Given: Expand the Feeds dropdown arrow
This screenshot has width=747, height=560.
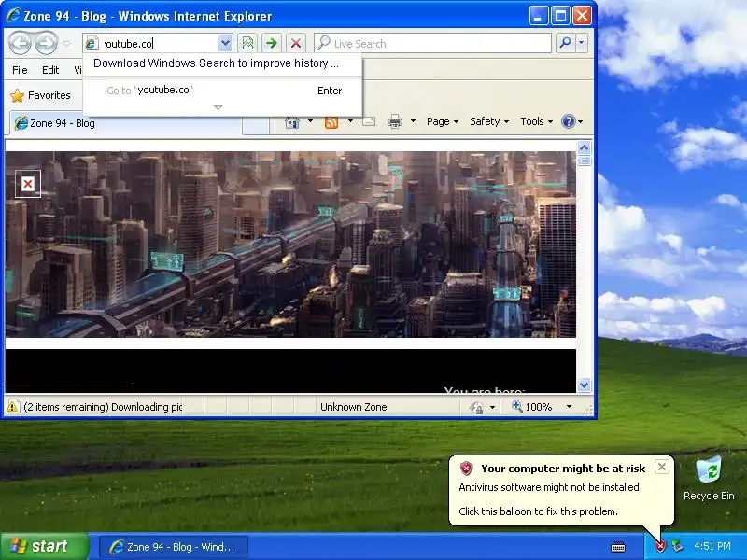Looking at the screenshot, I should [x=350, y=121].
